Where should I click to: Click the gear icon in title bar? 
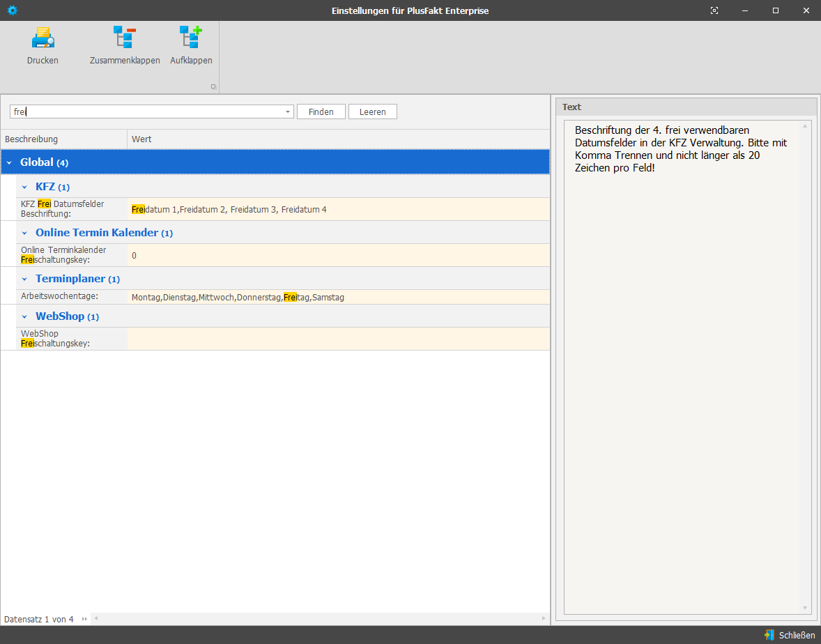[x=13, y=10]
